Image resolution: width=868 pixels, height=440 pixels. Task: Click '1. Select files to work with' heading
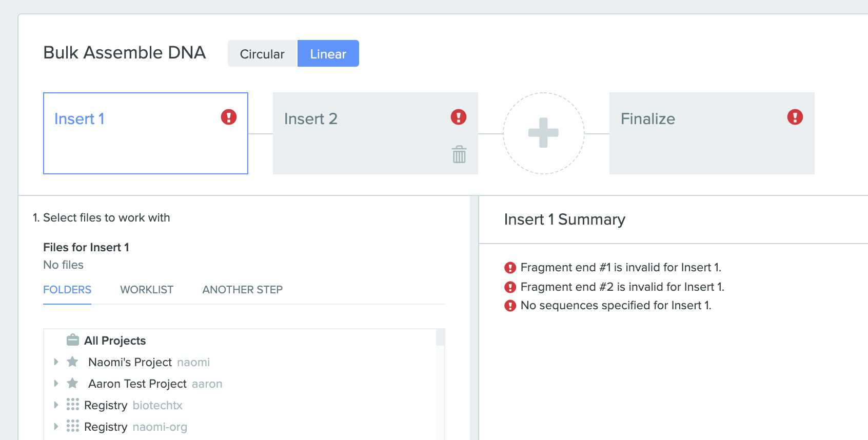[x=101, y=217]
